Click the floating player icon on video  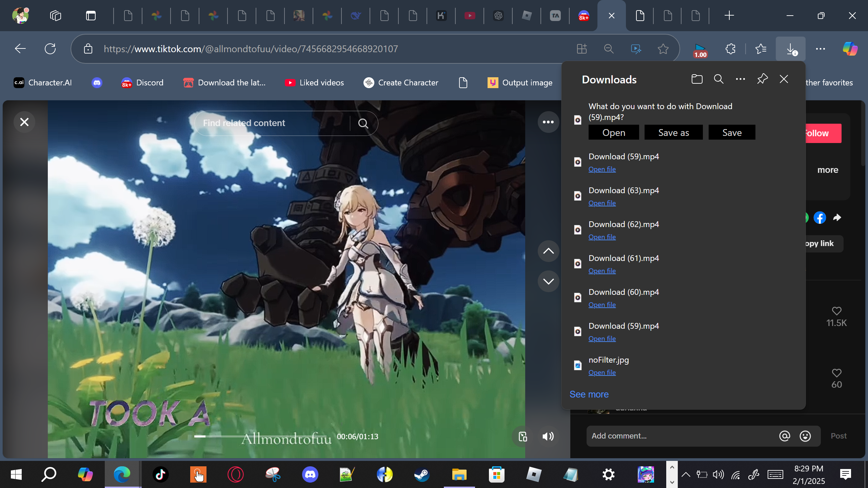(x=522, y=436)
